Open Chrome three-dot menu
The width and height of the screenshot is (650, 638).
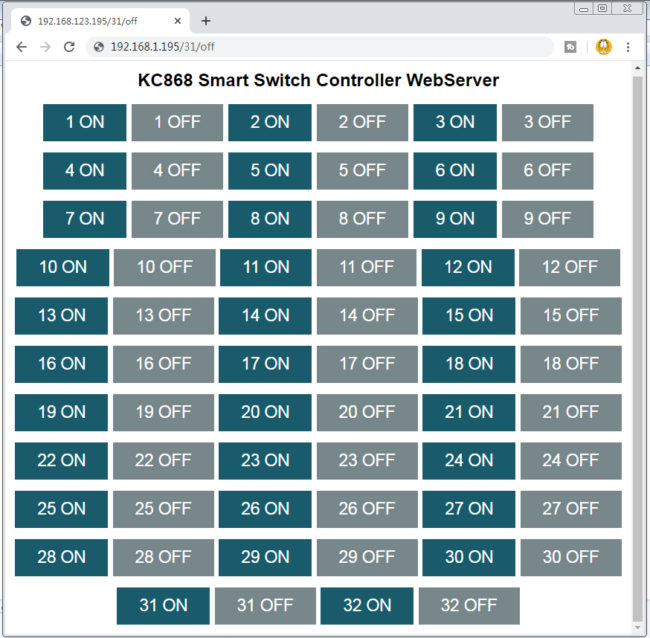(x=628, y=47)
